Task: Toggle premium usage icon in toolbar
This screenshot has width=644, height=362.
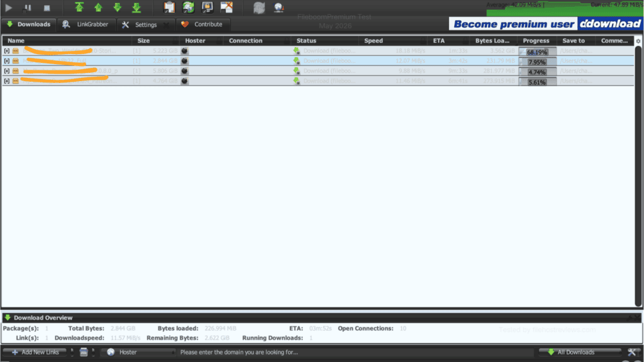Action: [208, 8]
